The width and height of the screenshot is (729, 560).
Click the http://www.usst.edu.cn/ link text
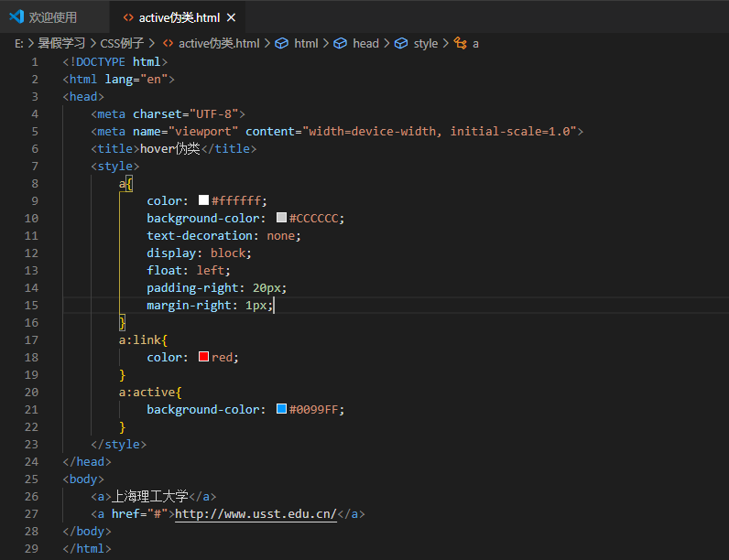[x=256, y=514]
